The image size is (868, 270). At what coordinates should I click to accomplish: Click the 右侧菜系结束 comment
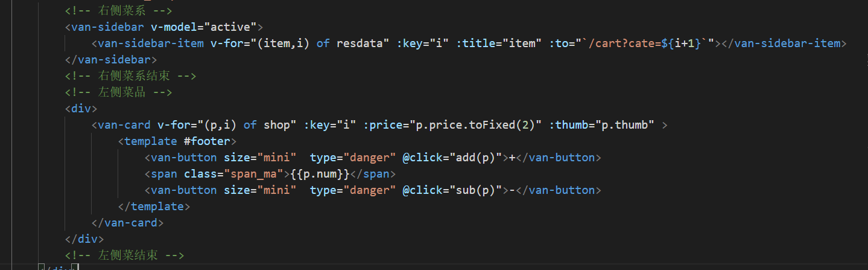coord(131,76)
